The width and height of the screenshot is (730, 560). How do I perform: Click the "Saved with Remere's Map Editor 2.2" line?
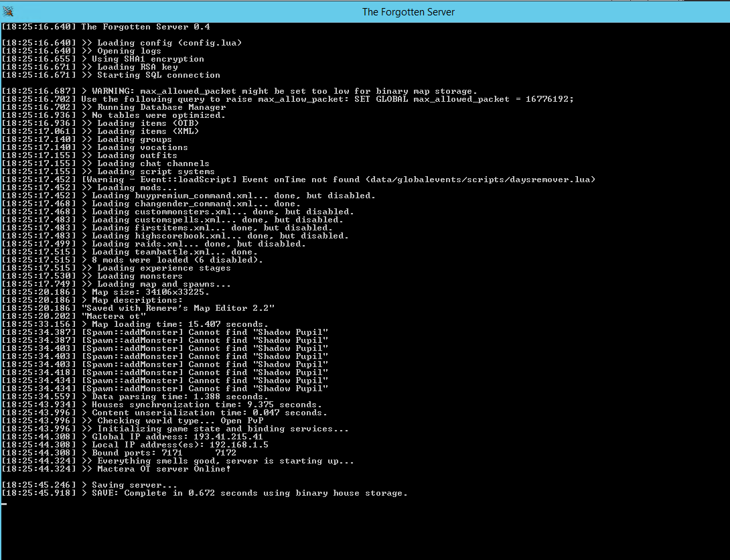[x=138, y=308]
